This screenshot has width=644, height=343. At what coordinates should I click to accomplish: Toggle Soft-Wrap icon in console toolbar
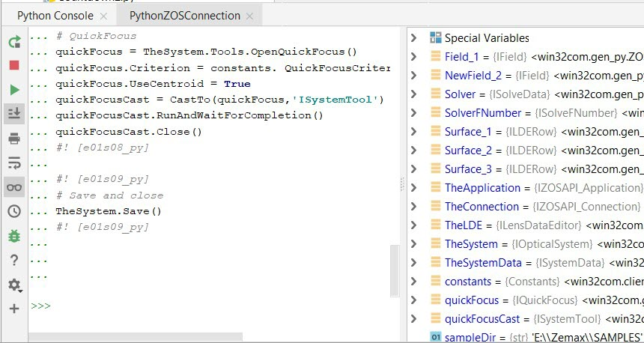(x=14, y=163)
